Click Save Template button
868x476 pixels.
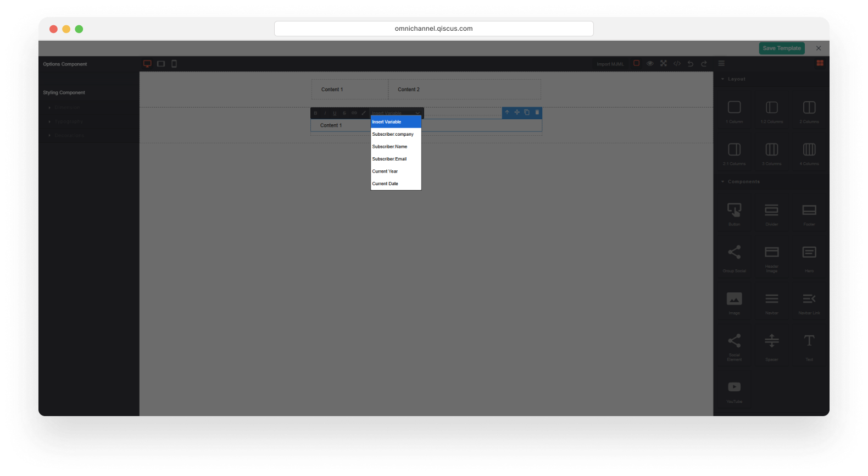(782, 48)
